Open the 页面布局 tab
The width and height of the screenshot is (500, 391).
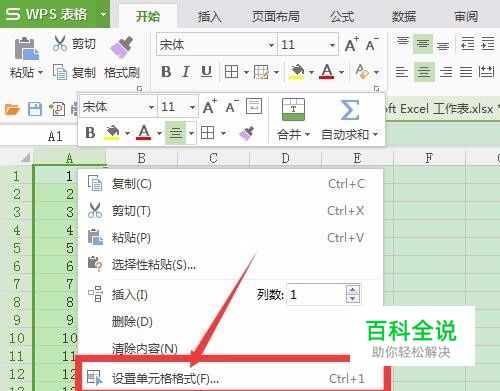click(276, 16)
